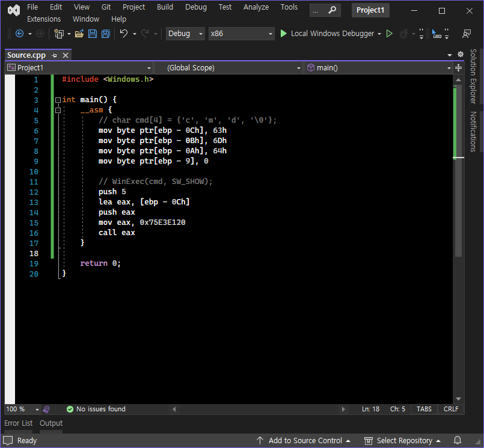Click the horizontal scrollbar left arrow
Image resolution: width=484 pixels, height=448 pixels.
click(x=174, y=409)
